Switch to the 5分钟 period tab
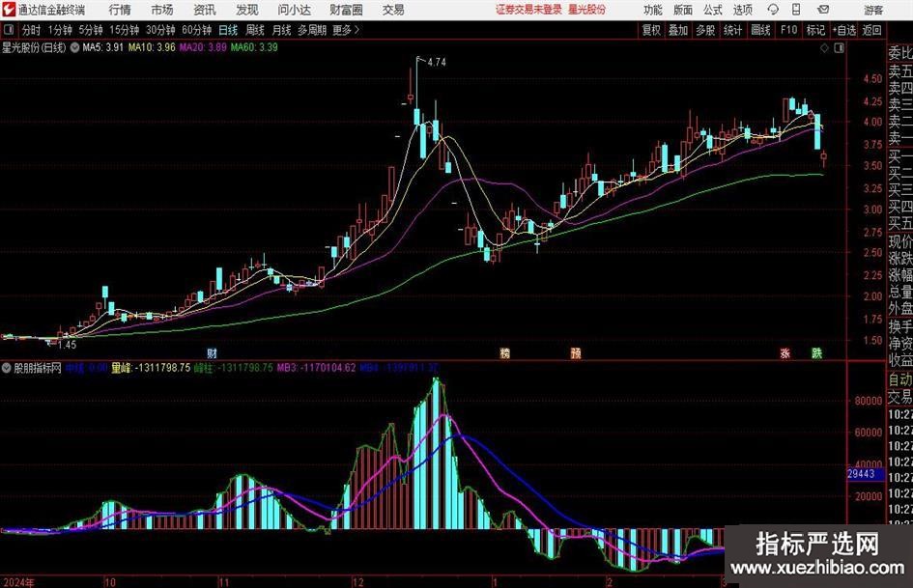913x588 pixels. pyautogui.click(x=90, y=30)
